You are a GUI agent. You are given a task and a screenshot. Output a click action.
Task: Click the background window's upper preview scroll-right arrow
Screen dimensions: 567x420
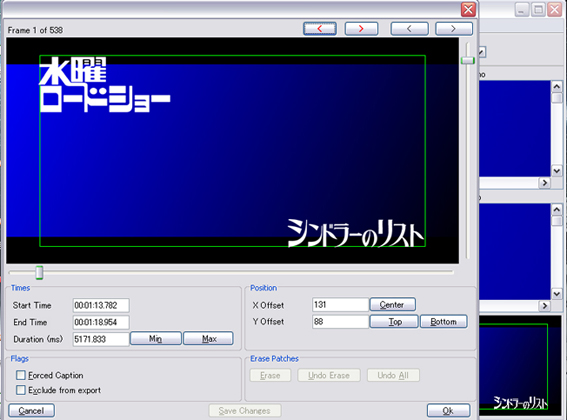[x=545, y=183]
